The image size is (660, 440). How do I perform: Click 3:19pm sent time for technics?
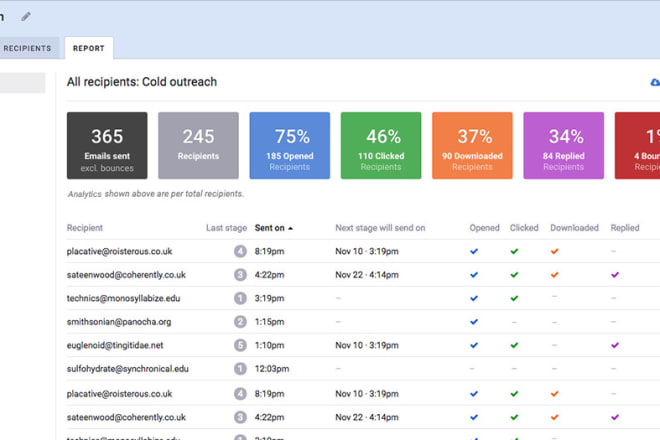269,298
